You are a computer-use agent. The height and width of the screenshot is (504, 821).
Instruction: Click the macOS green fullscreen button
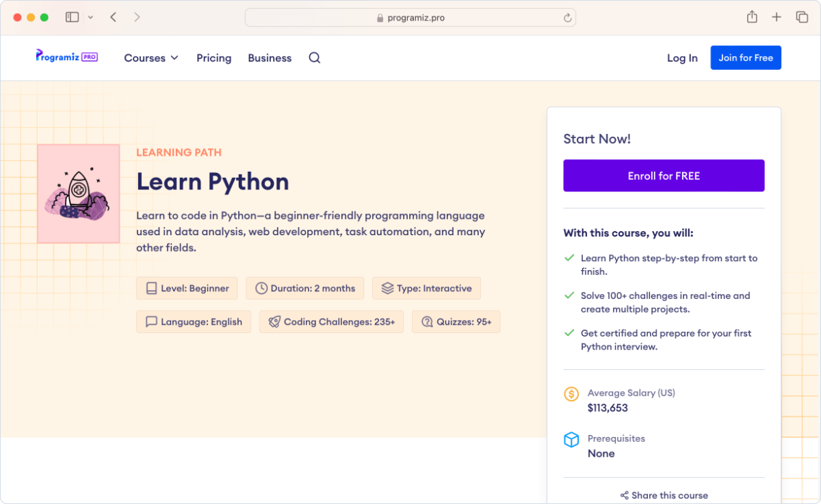(44, 17)
